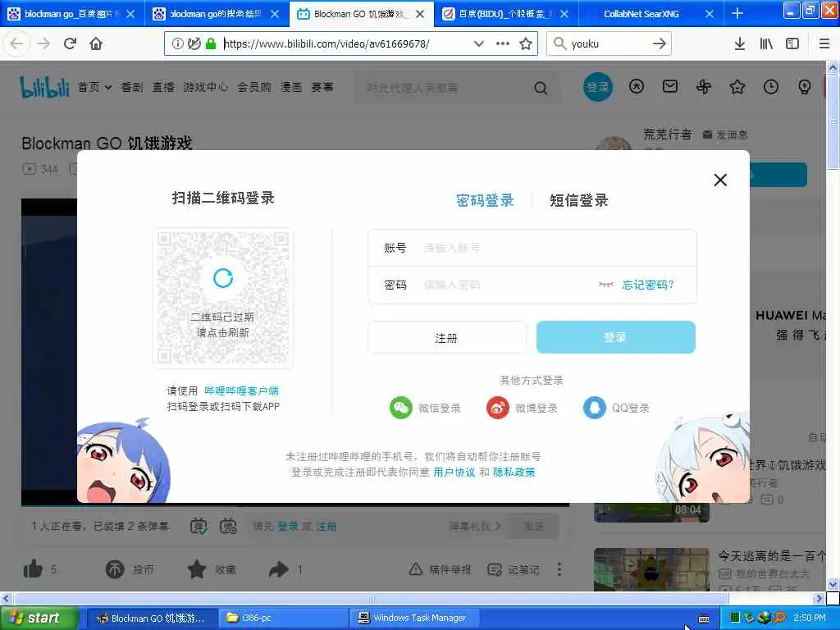Add the video to favorites

[x=197, y=569]
